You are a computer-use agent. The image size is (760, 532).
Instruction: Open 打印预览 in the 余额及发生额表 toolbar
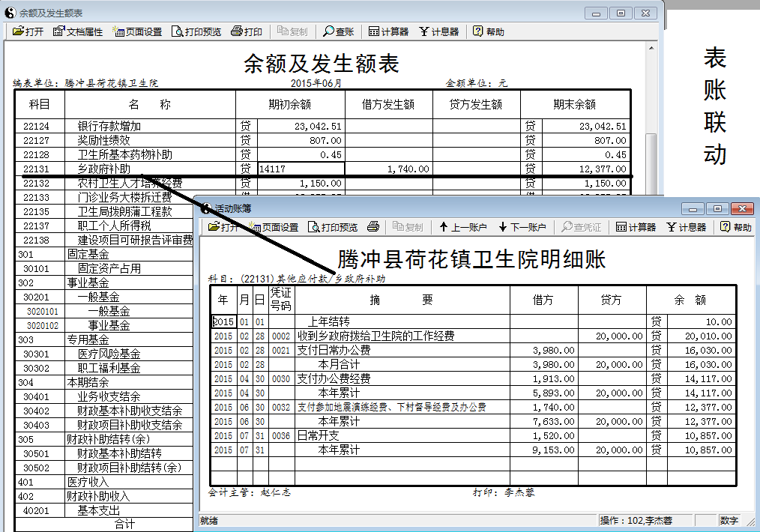click(196, 31)
